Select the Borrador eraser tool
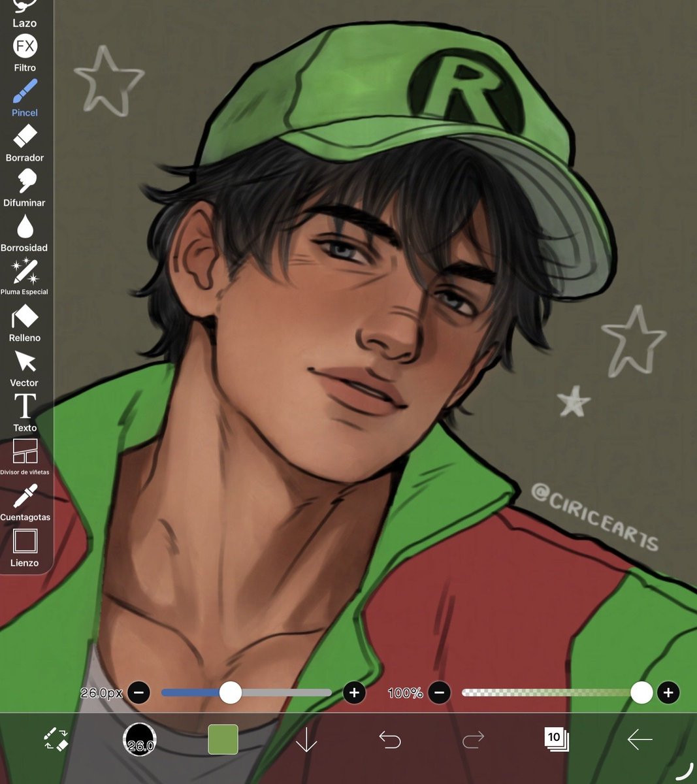The image size is (697, 784). pos(25,143)
